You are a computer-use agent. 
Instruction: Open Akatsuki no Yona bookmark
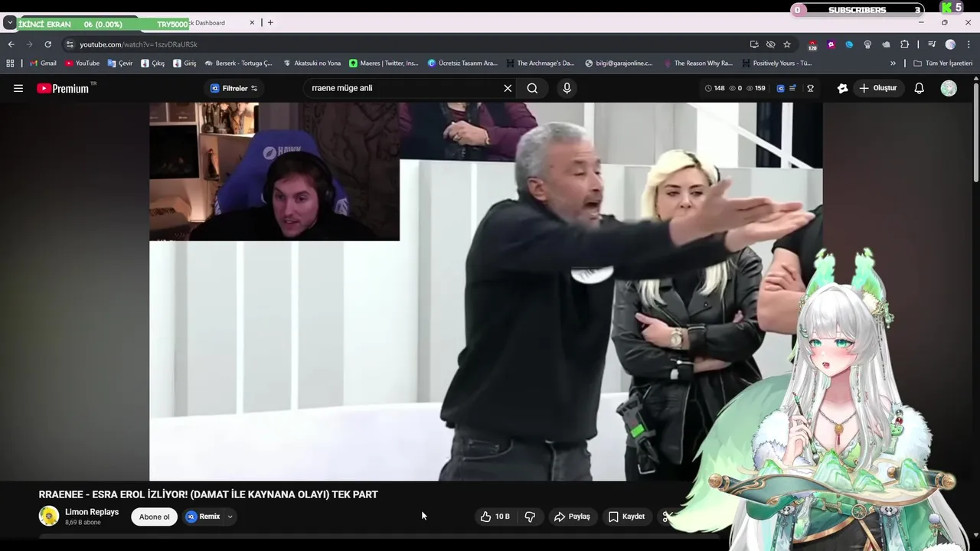[312, 64]
